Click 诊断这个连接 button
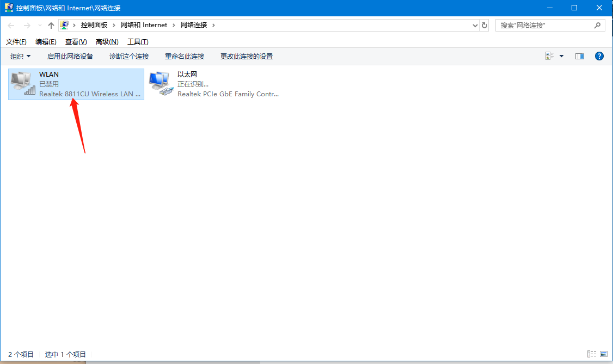Viewport: 613px width, 364px height. 129,56
